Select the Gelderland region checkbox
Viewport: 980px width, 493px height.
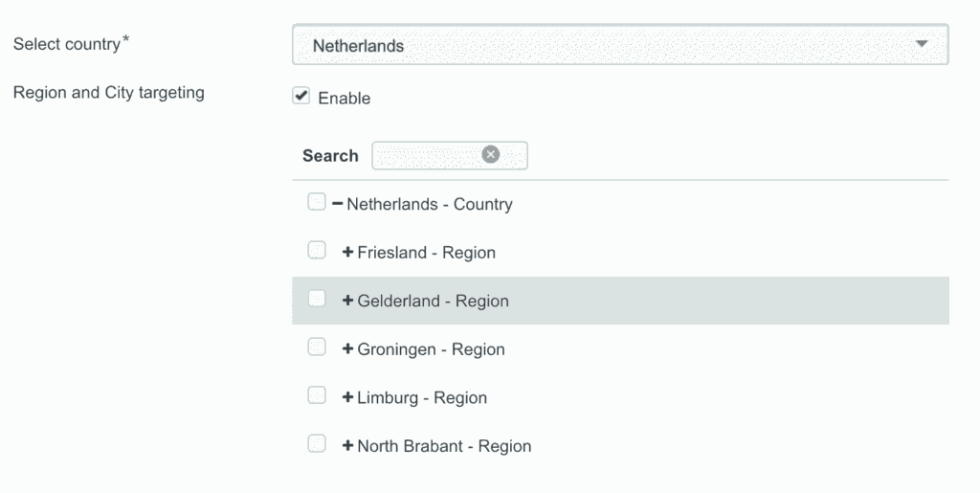(x=317, y=300)
